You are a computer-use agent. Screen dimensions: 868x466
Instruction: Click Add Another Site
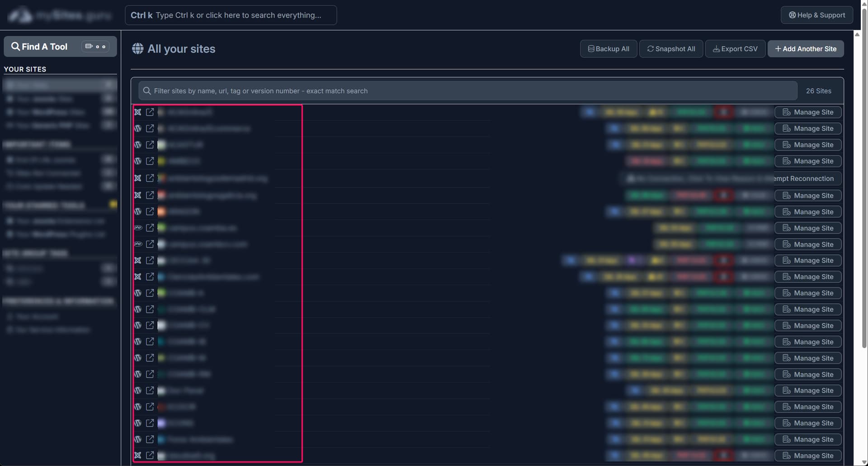805,49
